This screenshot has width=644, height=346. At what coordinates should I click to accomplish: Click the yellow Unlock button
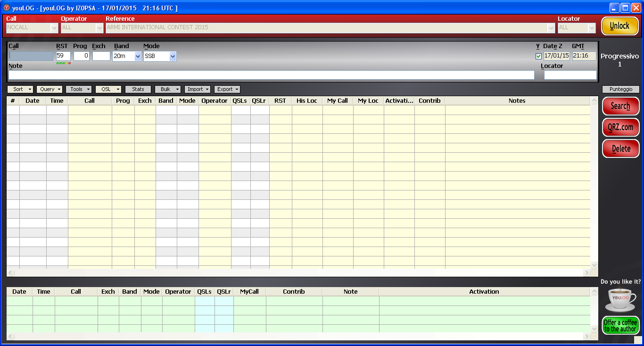tap(620, 26)
